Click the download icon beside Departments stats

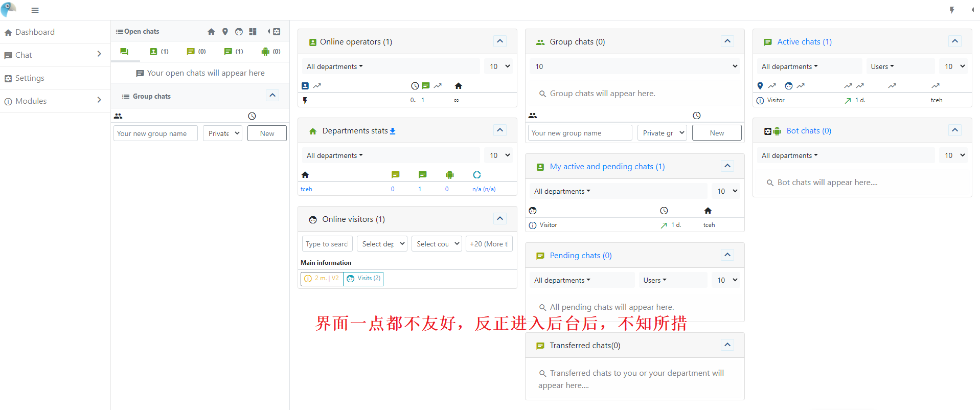coord(393,131)
